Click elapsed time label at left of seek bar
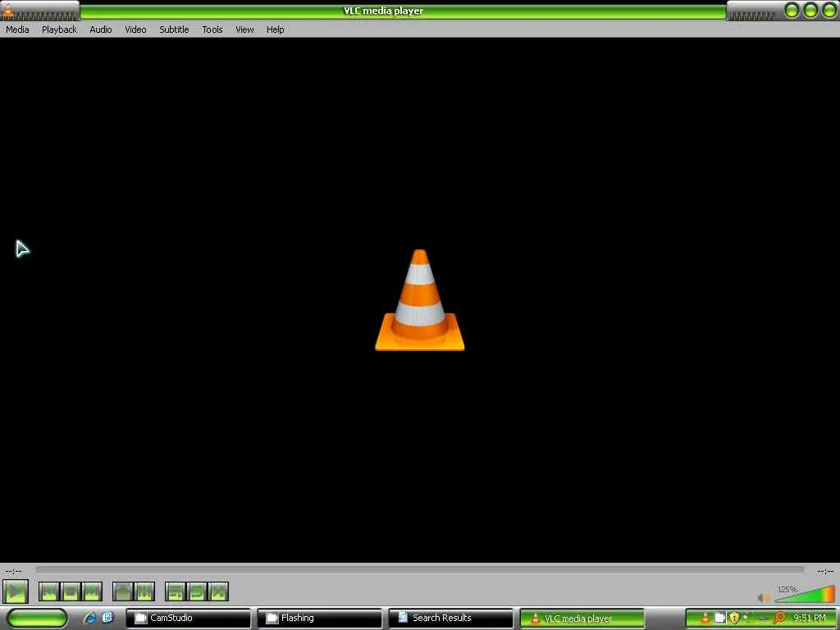Image resolution: width=840 pixels, height=630 pixels. coord(13,571)
